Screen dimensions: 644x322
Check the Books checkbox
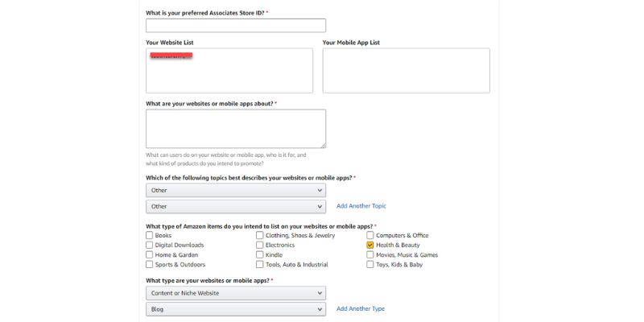[x=150, y=235]
